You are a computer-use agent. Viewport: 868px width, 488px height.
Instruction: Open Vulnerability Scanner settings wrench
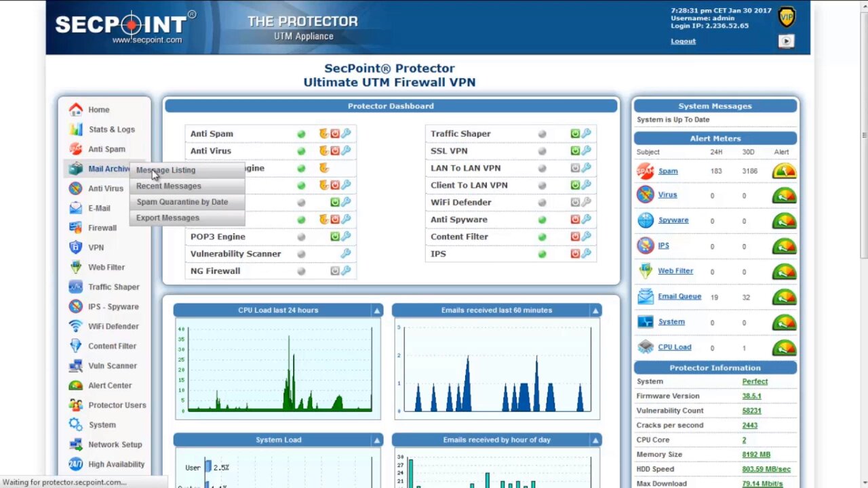point(346,253)
